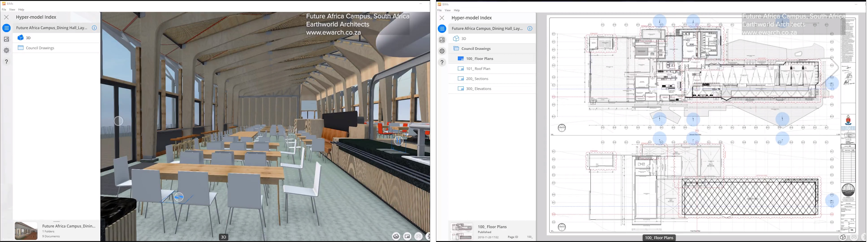
Task: Select the 3D row in right window index
Action: [492, 38]
